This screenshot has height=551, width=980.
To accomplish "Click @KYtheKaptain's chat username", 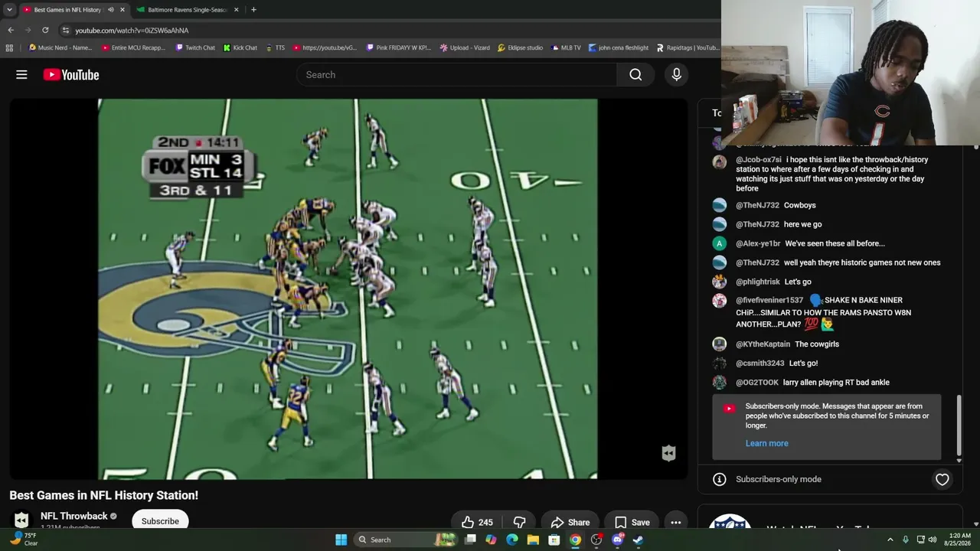I will (x=763, y=344).
